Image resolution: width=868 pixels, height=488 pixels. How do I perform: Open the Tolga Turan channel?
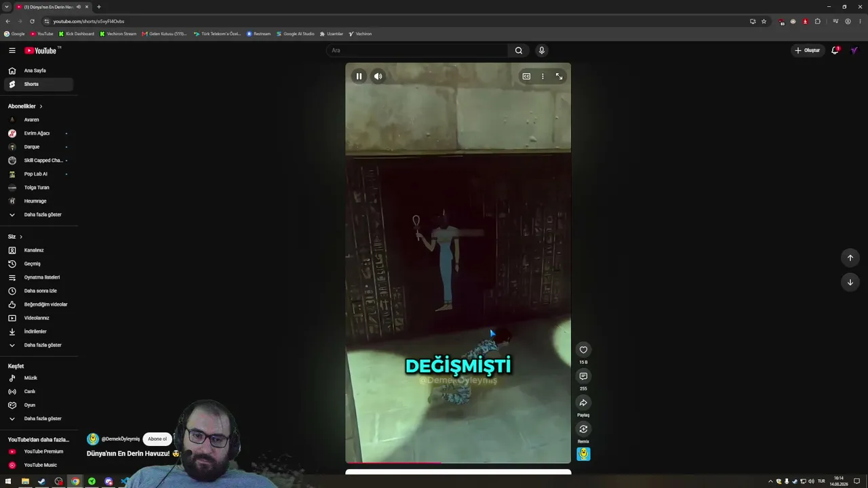point(39,188)
